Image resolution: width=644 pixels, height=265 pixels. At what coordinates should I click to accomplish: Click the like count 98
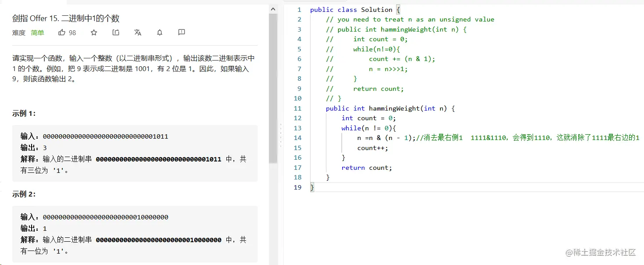coord(73,32)
